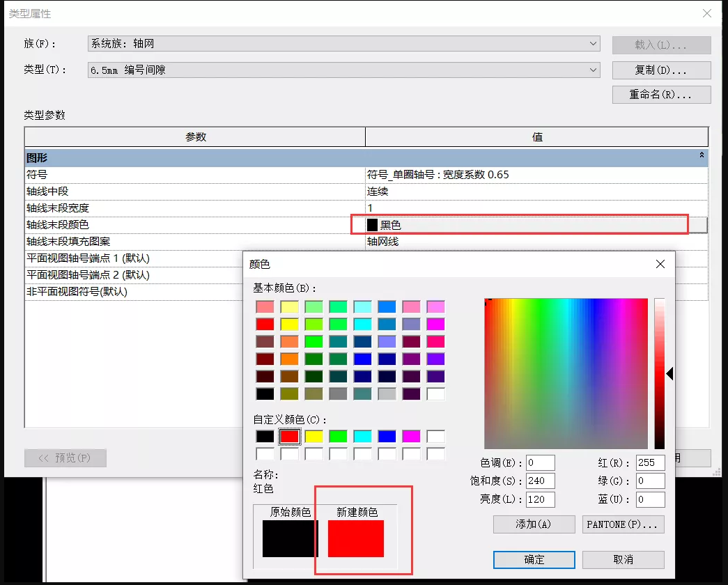Click the luminance slider arrow marker
The height and width of the screenshot is (585, 728).
click(x=670, y=373)
